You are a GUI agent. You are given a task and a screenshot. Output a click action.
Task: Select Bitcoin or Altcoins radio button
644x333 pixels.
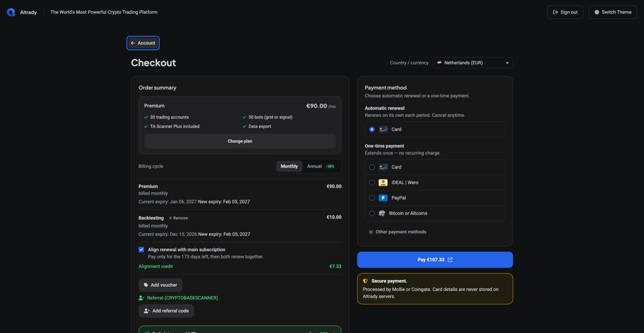tap(372, 213)
